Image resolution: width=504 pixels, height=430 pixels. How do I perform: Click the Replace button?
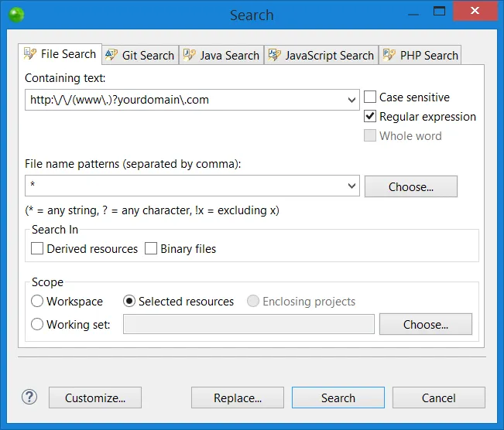(x=238, y=398)
